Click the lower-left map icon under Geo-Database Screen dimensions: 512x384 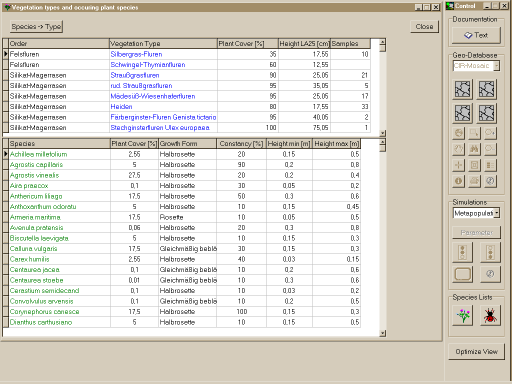[x=463, y=113]
